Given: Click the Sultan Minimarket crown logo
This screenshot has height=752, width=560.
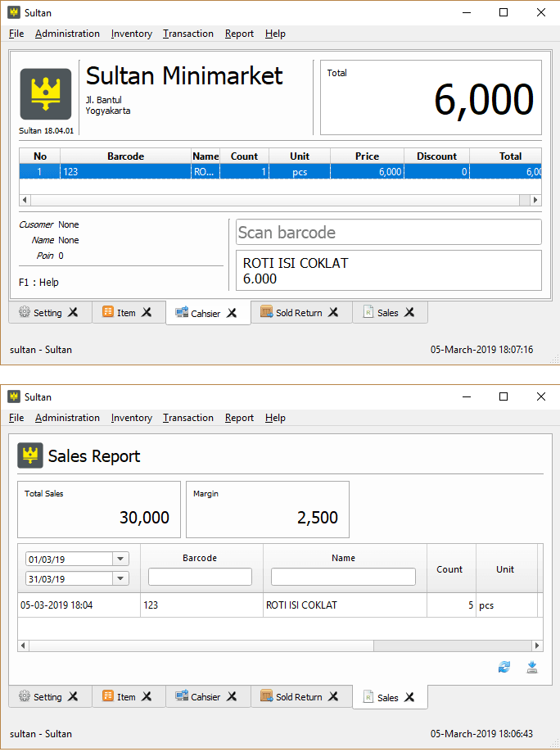Looking at the screenshot, I should click(x=45, y=94).
